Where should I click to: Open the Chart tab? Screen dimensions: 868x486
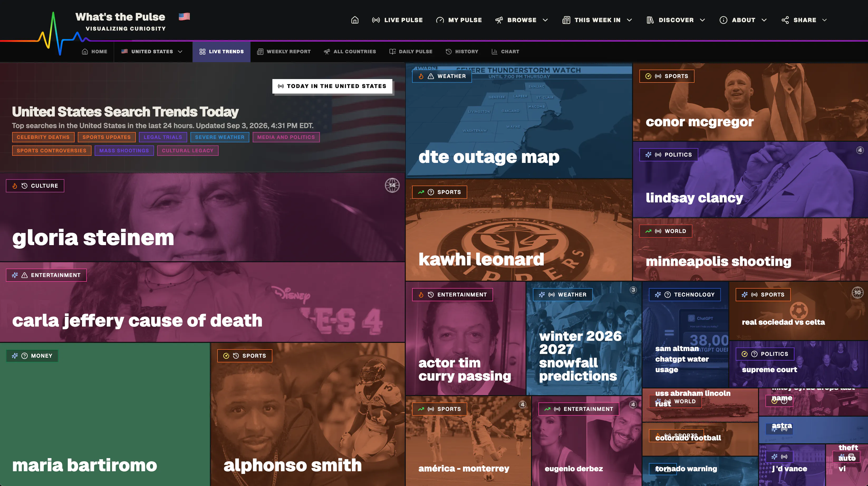pyautogui.click(x=505, y=52)
